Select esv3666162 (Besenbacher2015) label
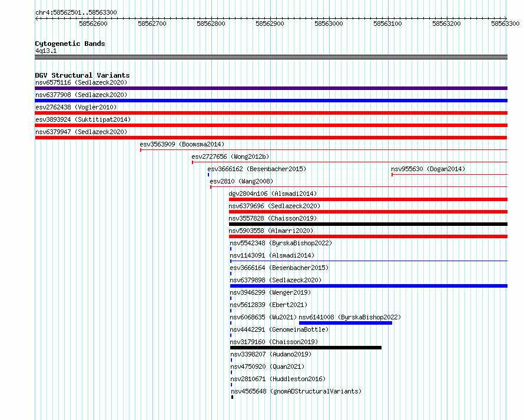 click(257, 169)
